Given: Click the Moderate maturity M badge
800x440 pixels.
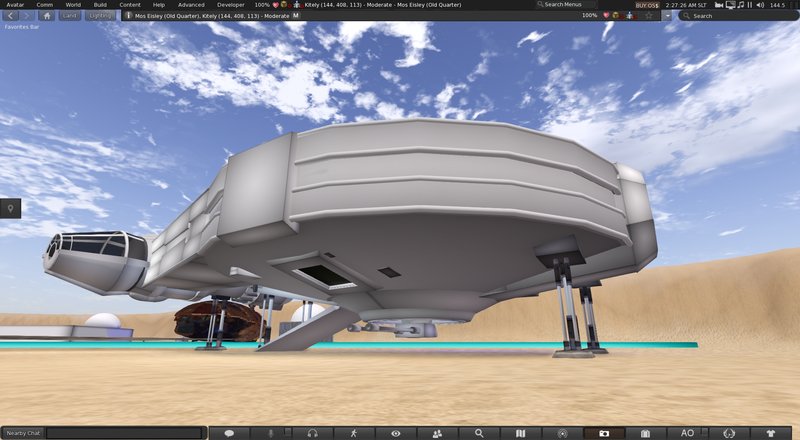Looking at the screenshot, I should click(296, 16).
